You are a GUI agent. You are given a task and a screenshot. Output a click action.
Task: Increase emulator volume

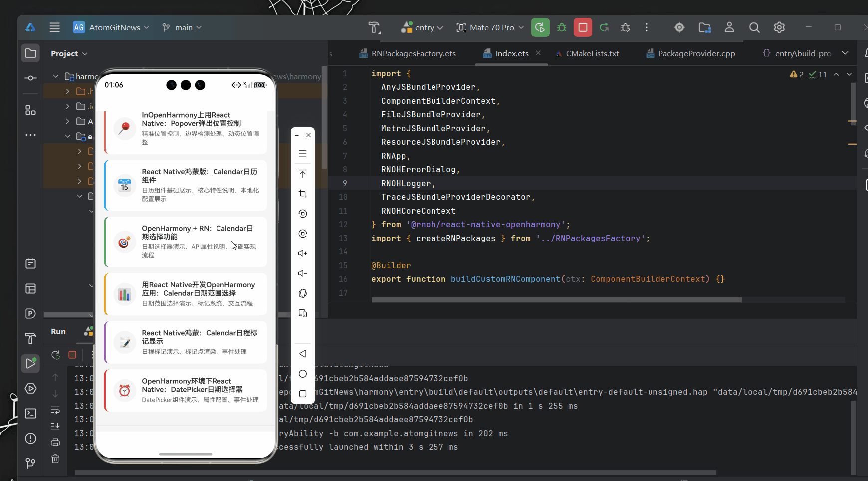coord(303,253)
